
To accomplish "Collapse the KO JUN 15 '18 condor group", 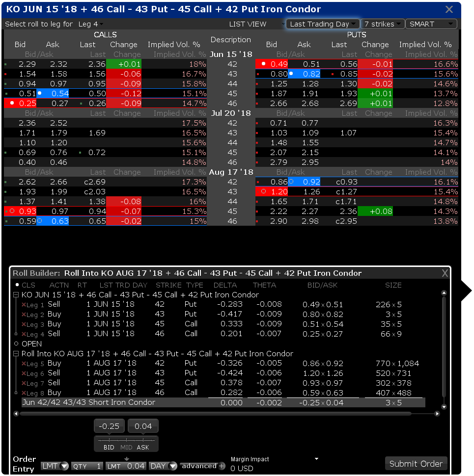I will pos(16,295).
